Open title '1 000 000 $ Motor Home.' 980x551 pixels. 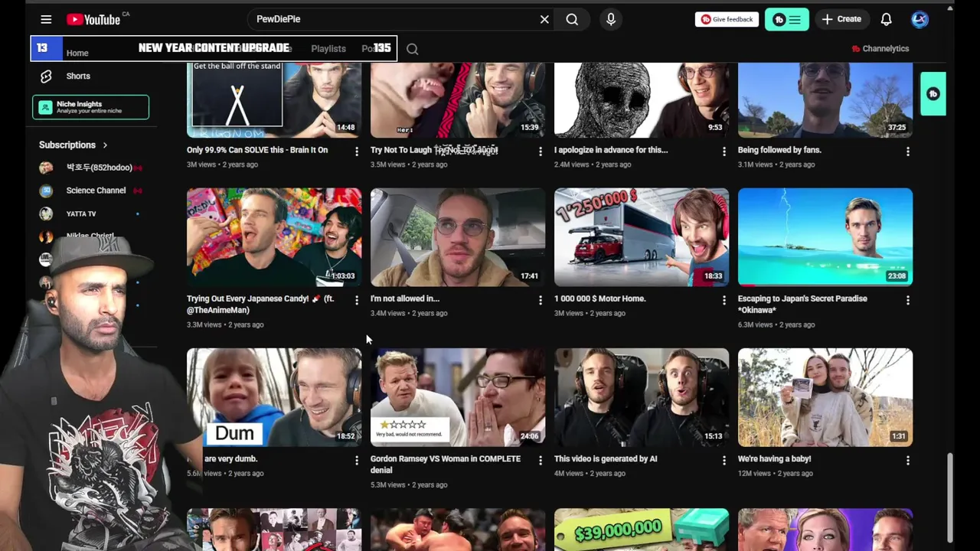(600, 298)
